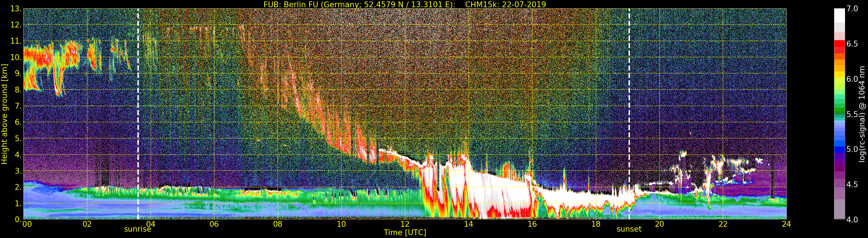Click the '10.' height tick label
Screen dimensions: 868x238
point(16,57)
